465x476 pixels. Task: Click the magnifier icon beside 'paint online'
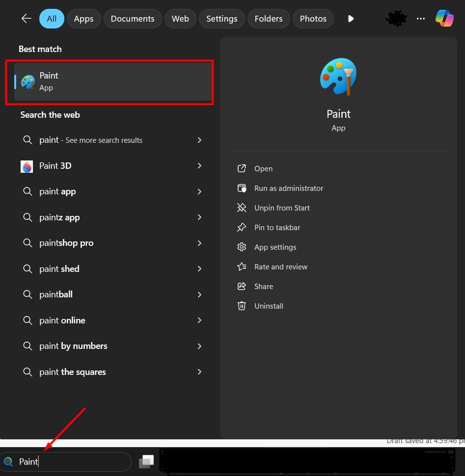(x=27, y=320)
